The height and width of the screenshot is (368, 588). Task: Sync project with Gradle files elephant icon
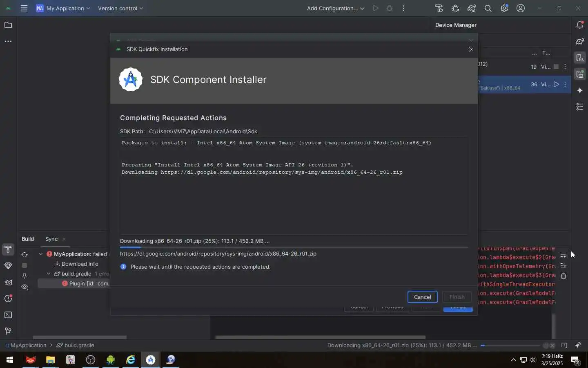coord(472,8)
